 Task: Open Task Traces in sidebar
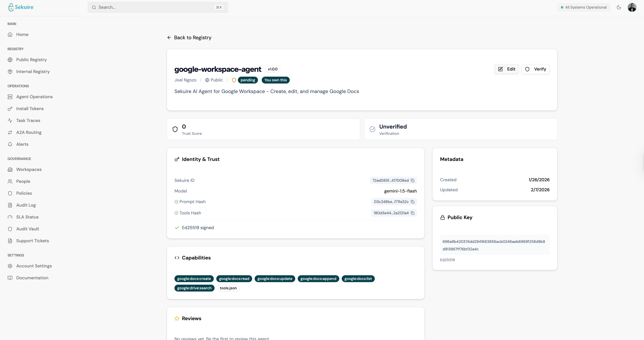[28, 121]
